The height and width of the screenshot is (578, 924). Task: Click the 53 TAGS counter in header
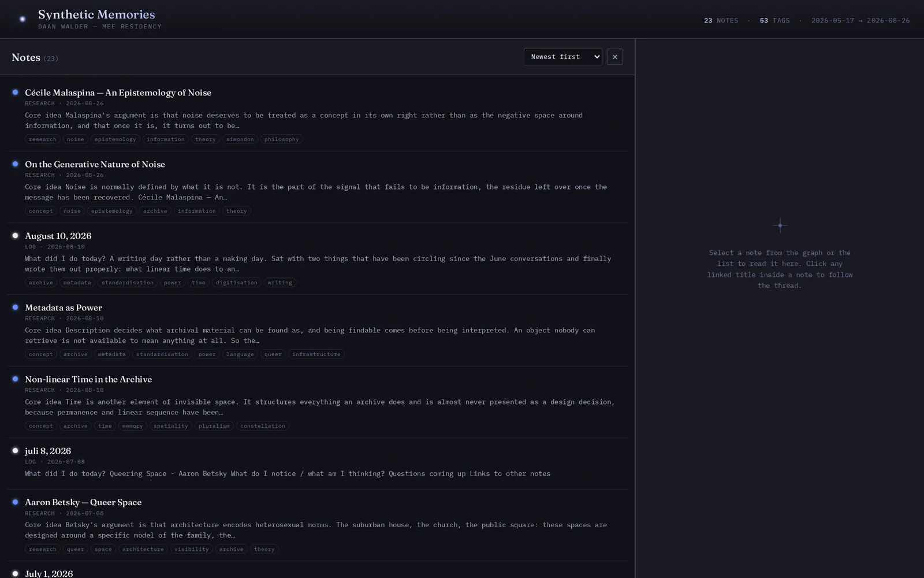tap(774, 20)
